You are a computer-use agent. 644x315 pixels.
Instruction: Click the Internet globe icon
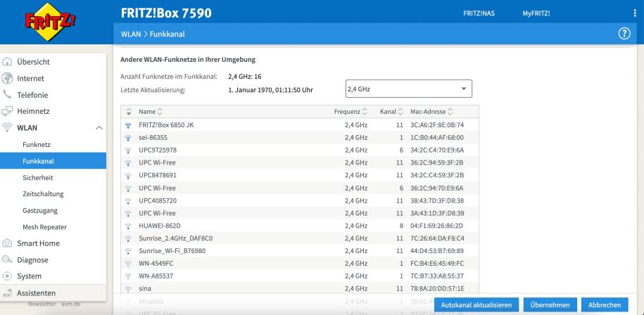click(7, 78)
